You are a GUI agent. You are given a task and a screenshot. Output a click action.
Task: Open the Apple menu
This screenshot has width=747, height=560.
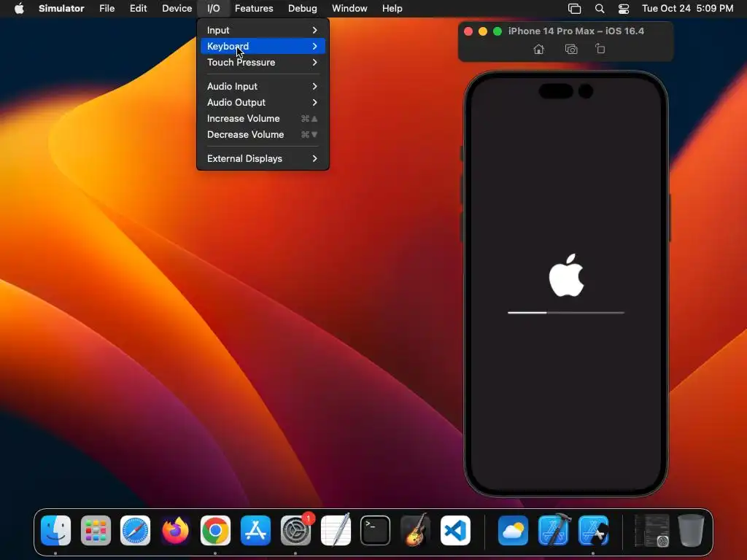coord(19,8)
